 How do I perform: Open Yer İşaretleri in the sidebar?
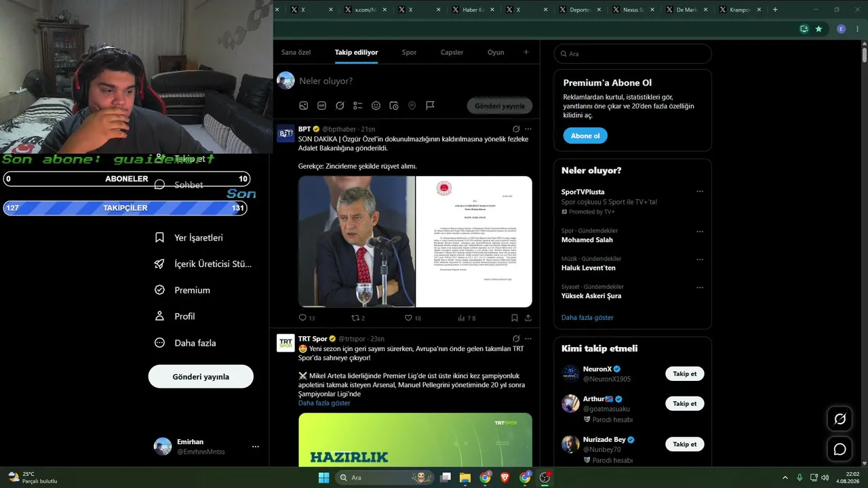pyautogui.click(x=189, y=238)
